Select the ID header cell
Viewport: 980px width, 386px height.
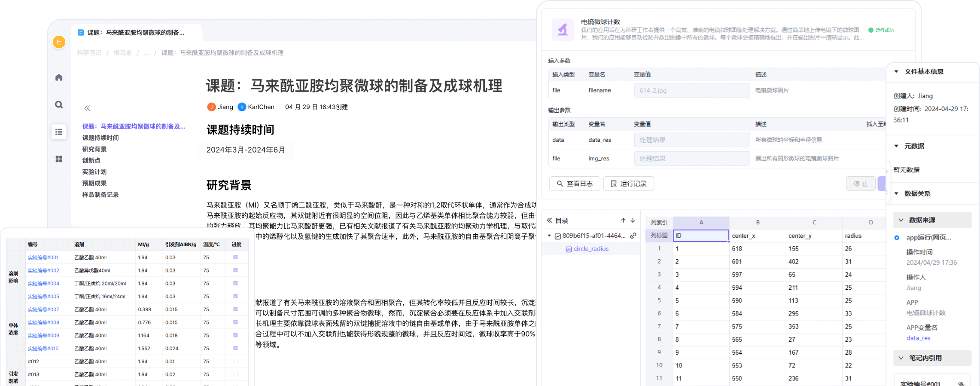tap(701, 236)
